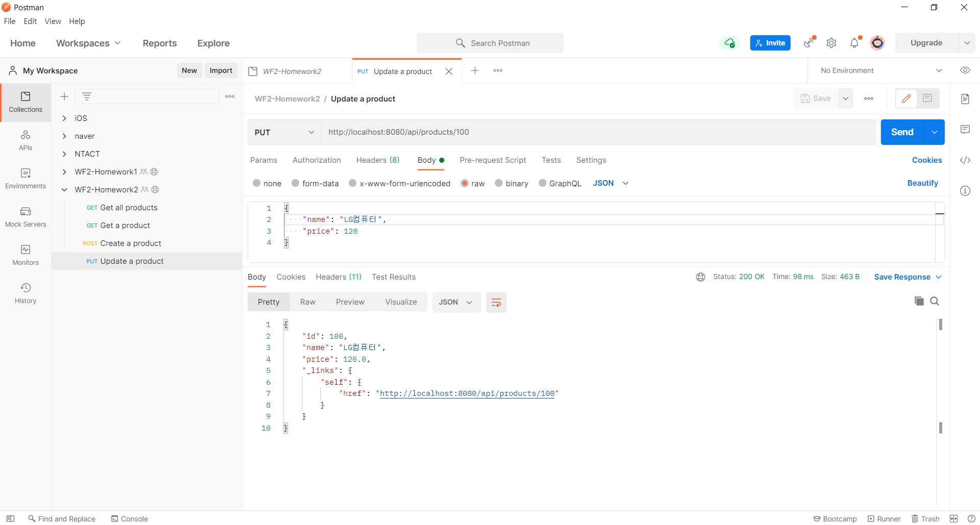
Task: Open the Upgrade dropdown arrow
Action: [967, 43]
